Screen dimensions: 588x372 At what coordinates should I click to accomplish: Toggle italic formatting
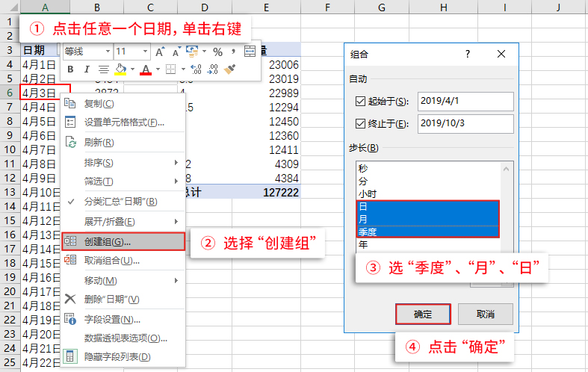coord(87,69)
